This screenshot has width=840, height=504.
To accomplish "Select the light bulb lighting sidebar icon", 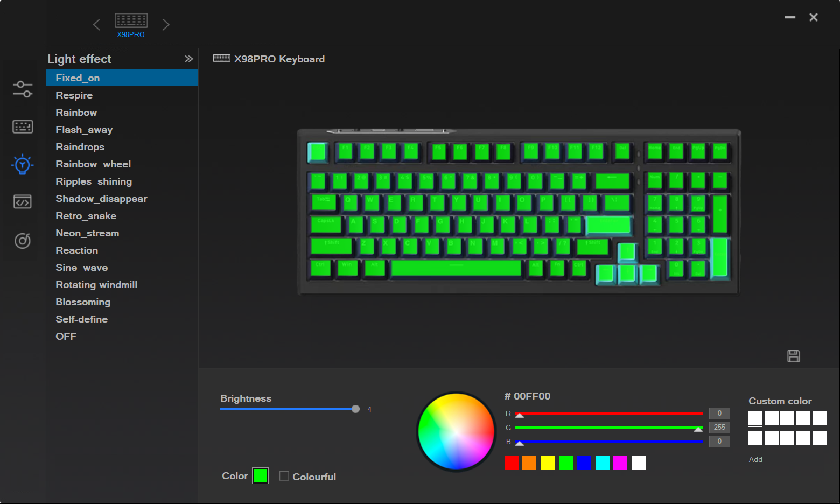I will pyautogui.click(x=23, y=164).
